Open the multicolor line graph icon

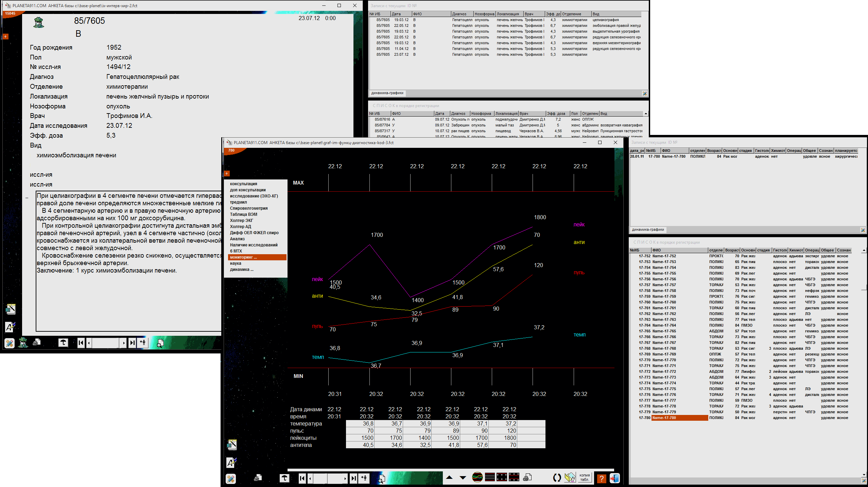477,477
